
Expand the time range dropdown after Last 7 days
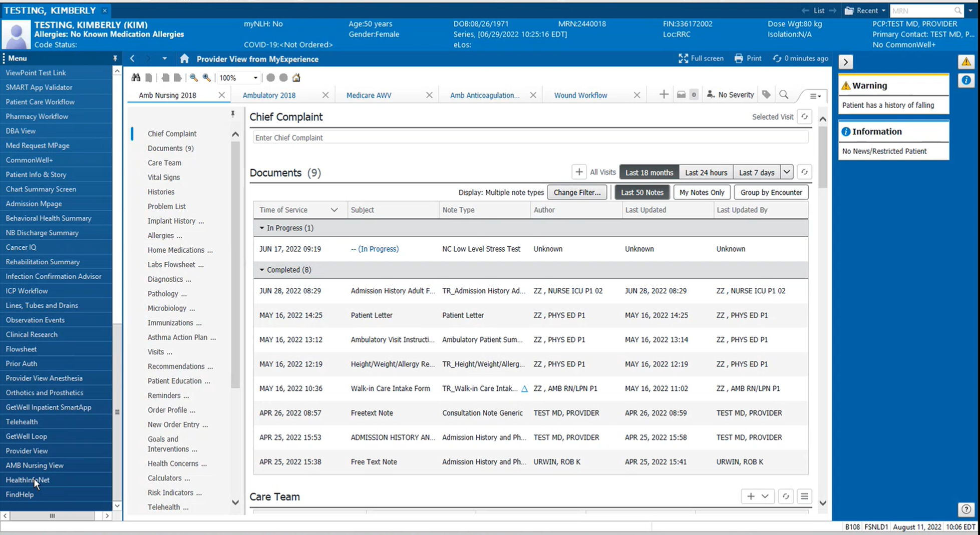click(x=787, y=172)
